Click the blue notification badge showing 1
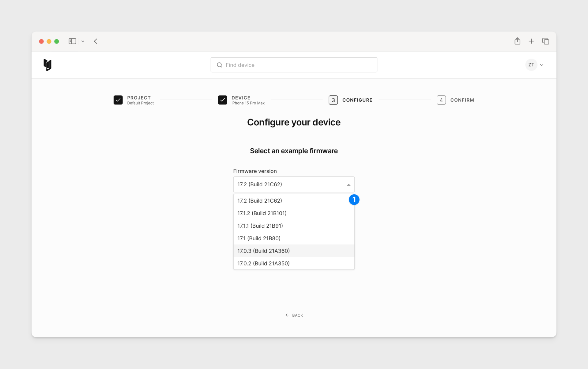 (354, 200)
